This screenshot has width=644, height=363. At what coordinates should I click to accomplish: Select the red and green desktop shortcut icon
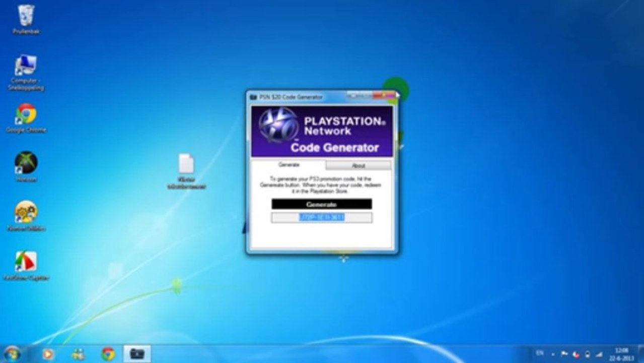(x=26, y=265)
